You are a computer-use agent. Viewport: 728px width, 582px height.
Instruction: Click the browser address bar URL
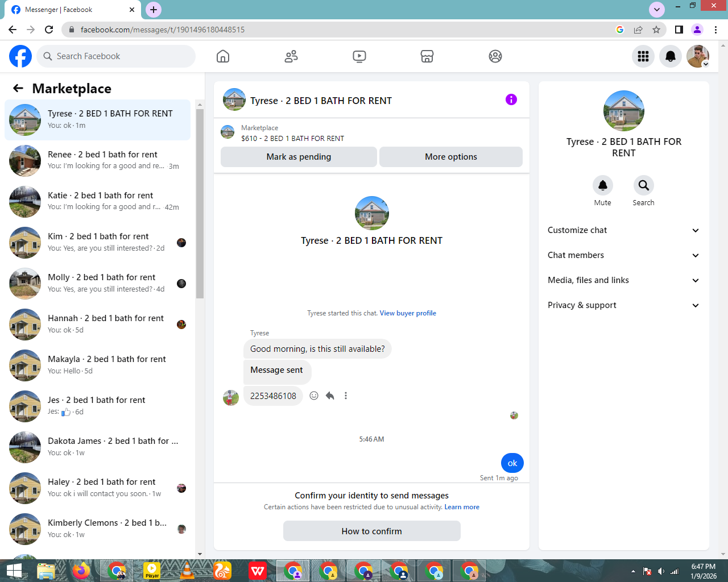coord(163,30)
